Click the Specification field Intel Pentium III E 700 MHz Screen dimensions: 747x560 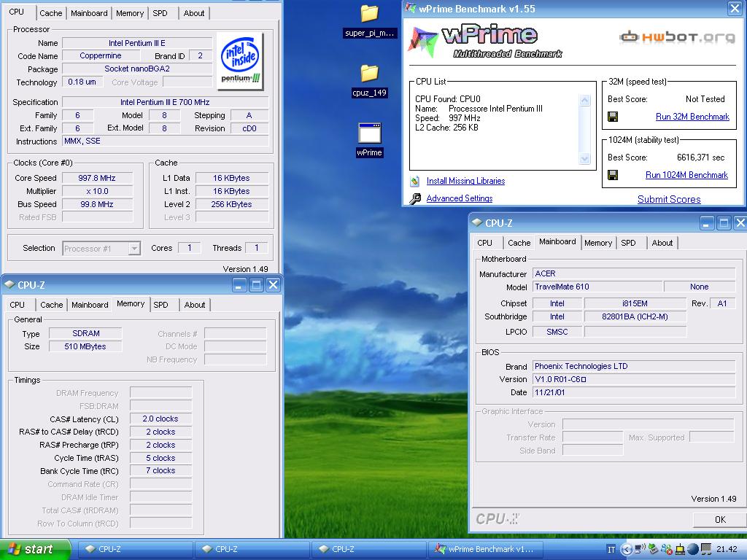pyautogui.click(x=166, y=102)
